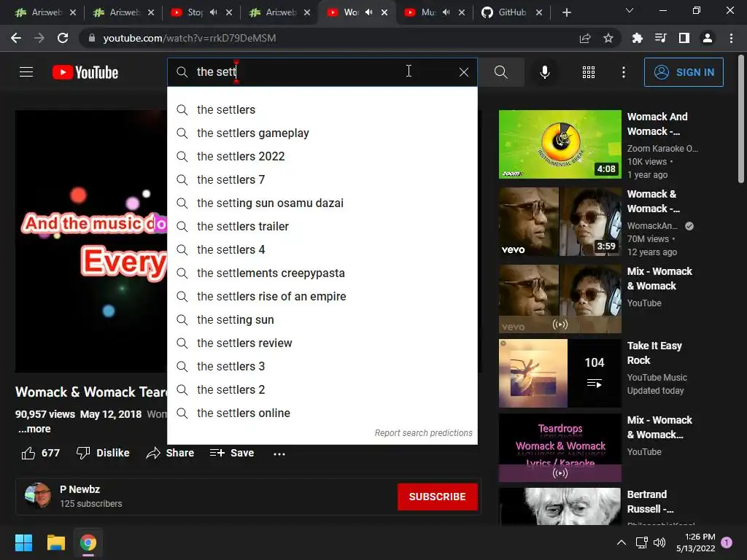Screen dimensions: 747x560
Task: Open P Newbz channel avatar
Action: point(38,496)
